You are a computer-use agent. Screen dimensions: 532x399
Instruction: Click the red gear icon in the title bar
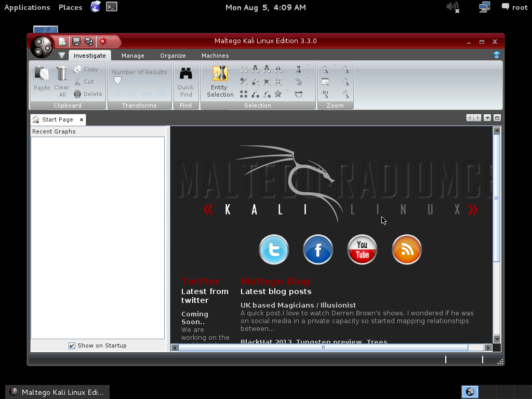[x=103, y=42]
